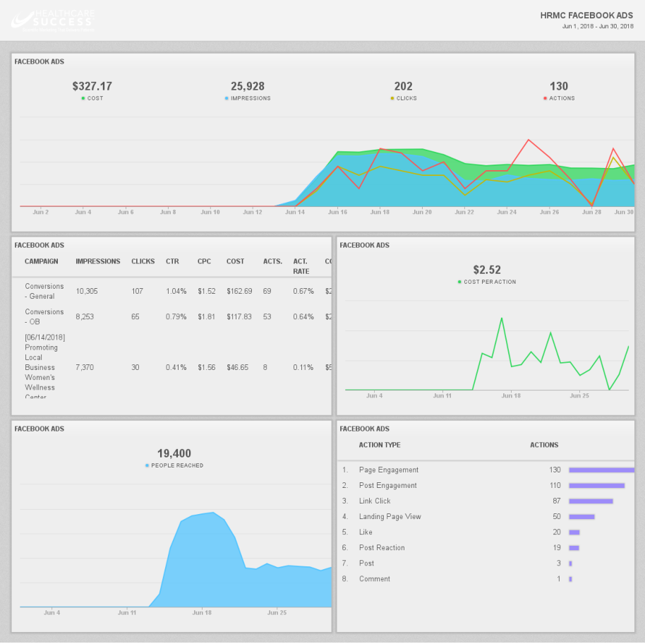The image size is (645, 644).
Task: Toggle the red Actions legend dot
Action: coord(545,98)
